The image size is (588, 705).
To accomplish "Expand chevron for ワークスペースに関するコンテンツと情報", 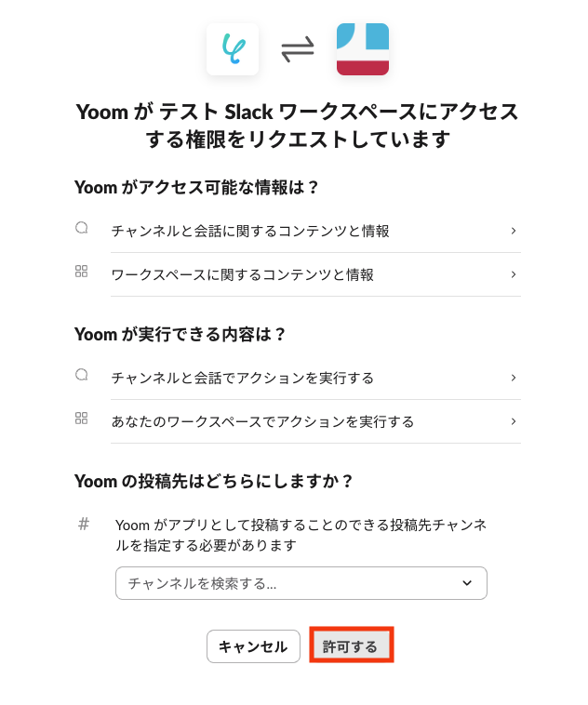I will coord(514,274).
